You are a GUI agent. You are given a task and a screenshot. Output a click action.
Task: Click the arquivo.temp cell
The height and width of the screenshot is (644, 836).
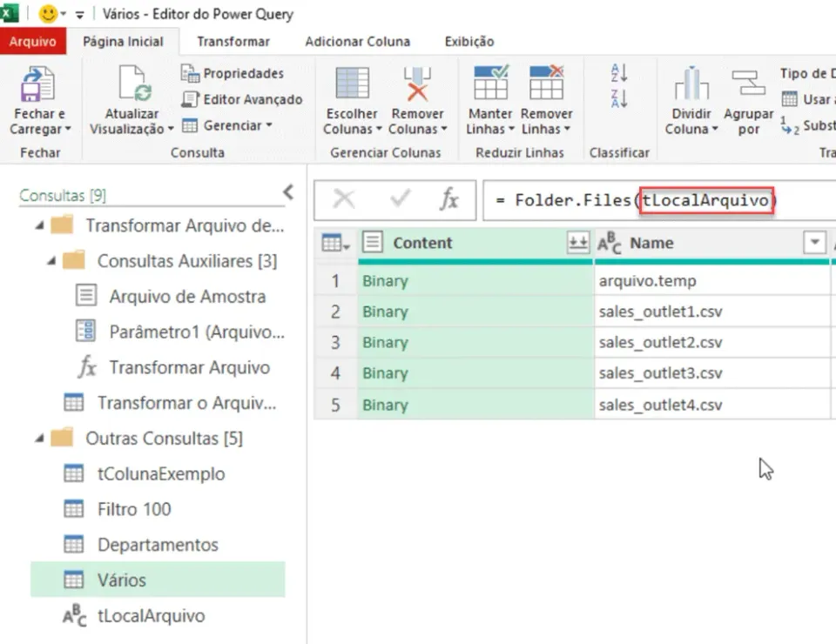(712, 281)
